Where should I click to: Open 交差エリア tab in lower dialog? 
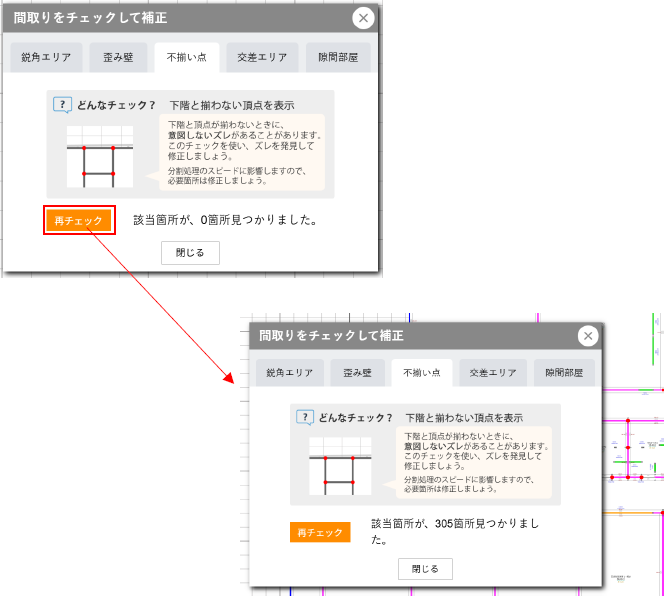493,373
